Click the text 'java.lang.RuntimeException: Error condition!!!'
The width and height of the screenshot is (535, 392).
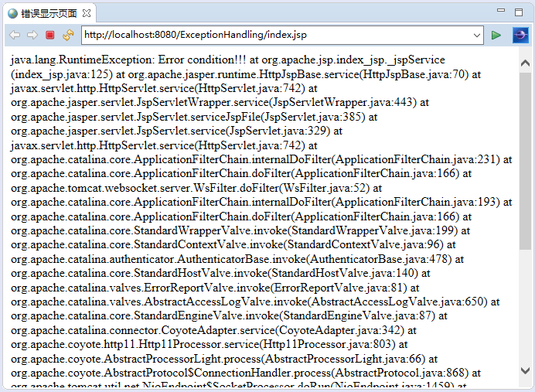[x=128, y=60]
